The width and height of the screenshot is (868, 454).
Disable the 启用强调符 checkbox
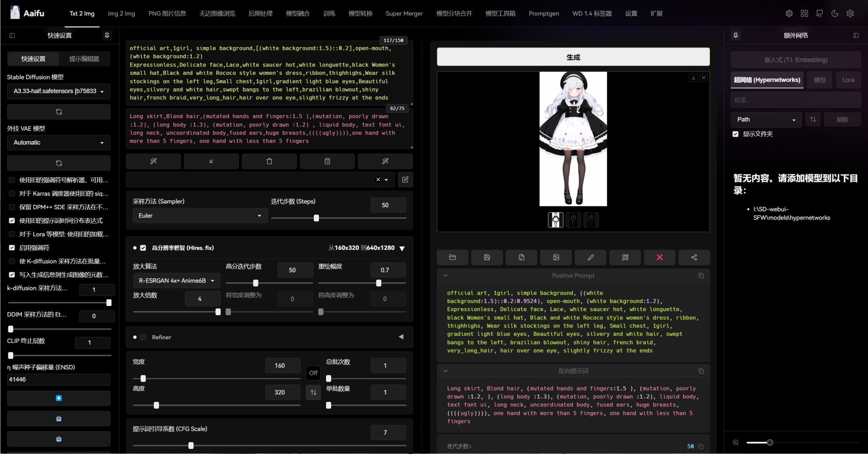tap(12, 248)
